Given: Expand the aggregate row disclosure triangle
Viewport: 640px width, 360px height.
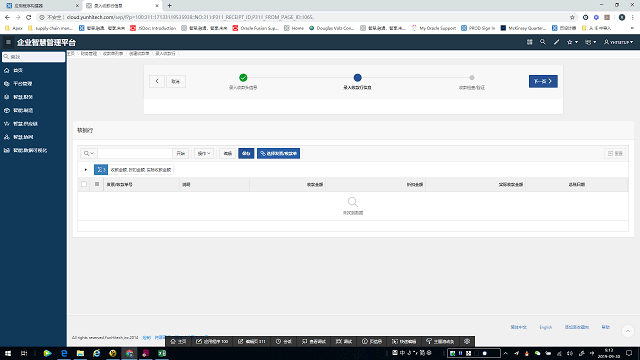Looking at the screenshot, I should pos(86,169).
